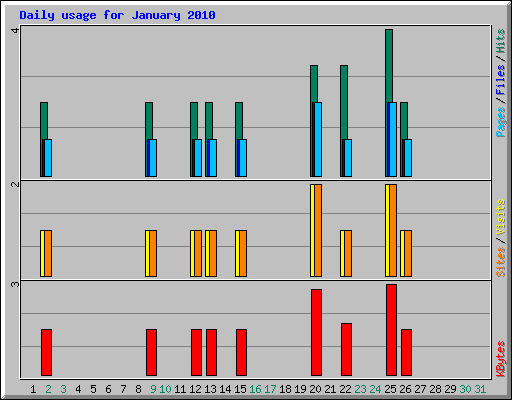Click day label "22" on the x-axis
The image size is (512, 400).
(x=345, y=389)
